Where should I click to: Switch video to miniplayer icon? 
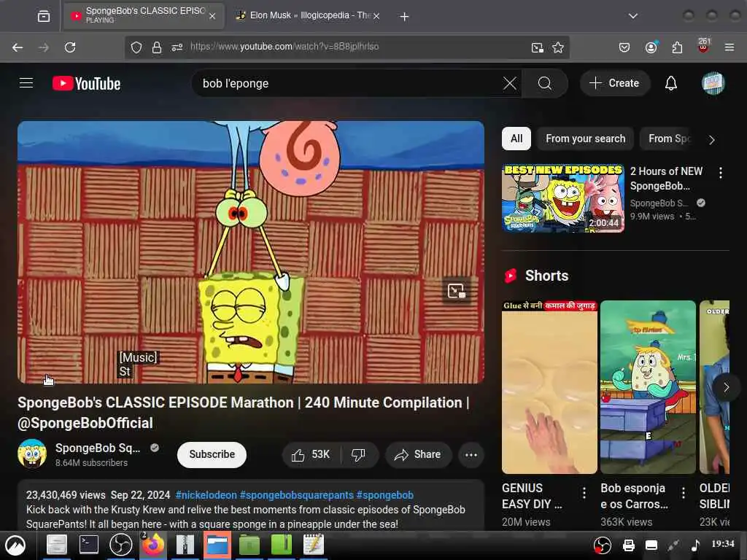point(456,290)
